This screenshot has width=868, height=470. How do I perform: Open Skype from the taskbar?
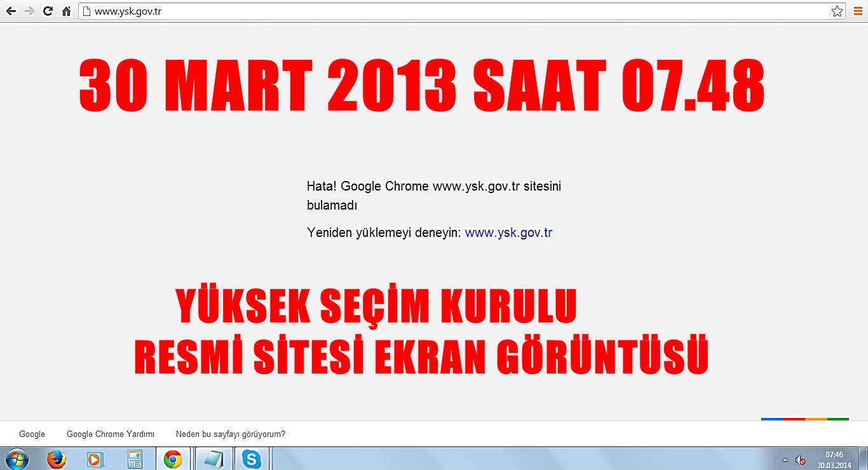pos(252,459)
